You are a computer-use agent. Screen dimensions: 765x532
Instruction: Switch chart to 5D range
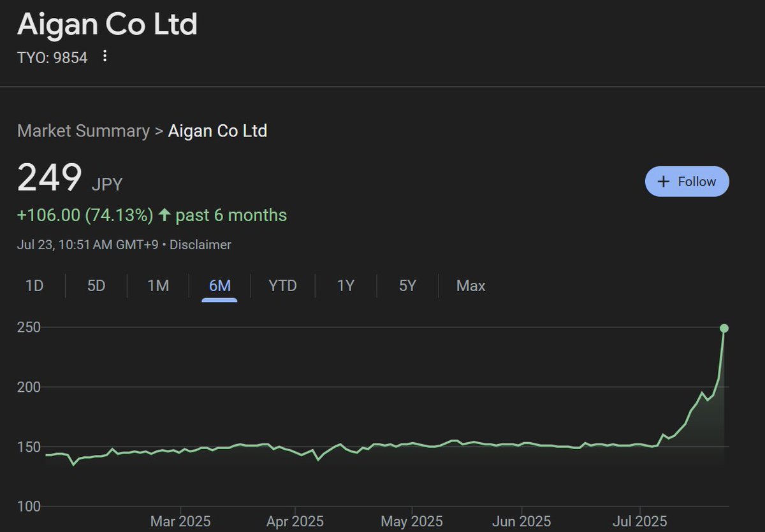pyautogui.click(x=96, y=285)
